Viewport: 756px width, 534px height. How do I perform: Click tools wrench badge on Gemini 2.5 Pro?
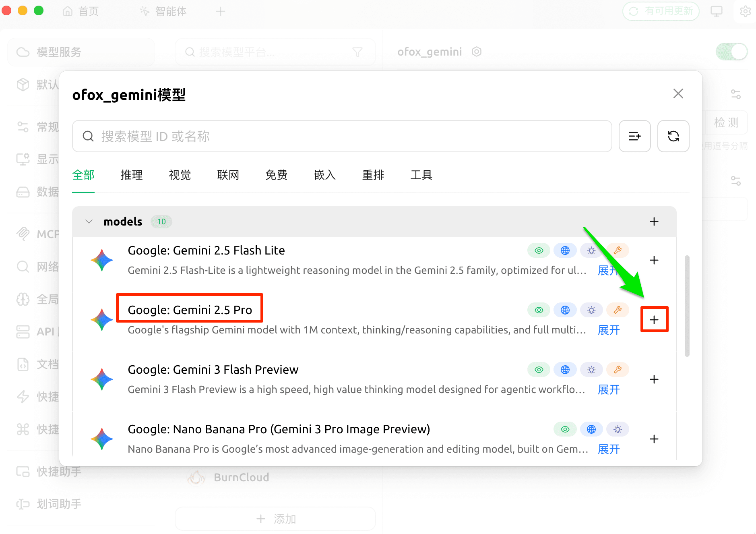point(618,310)
